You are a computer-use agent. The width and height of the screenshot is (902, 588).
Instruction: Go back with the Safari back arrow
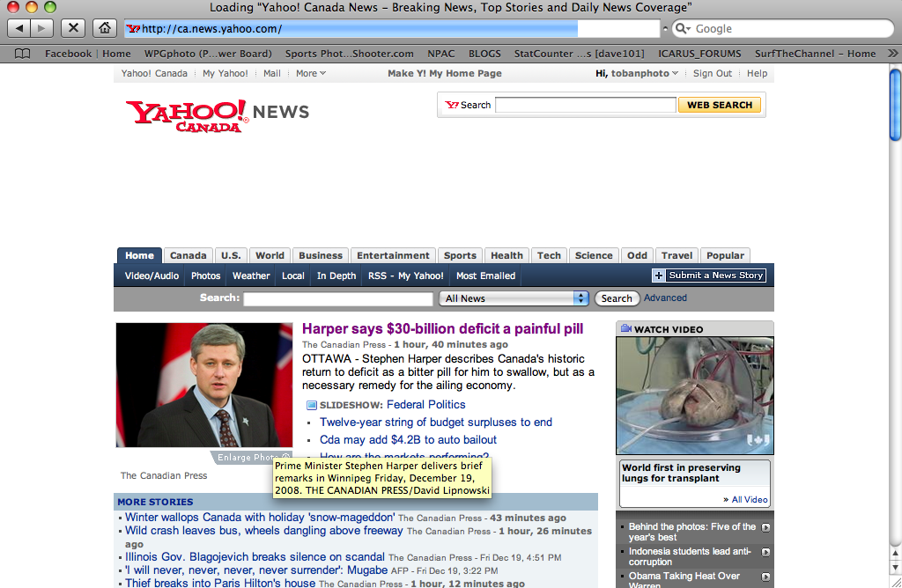tap(19, 28)
